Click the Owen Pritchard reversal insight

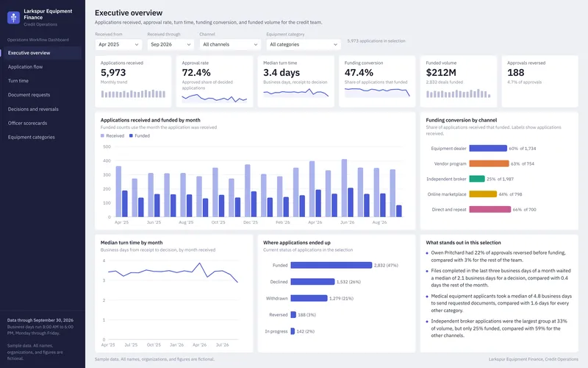pyautogui.click(x=498, y=256)
